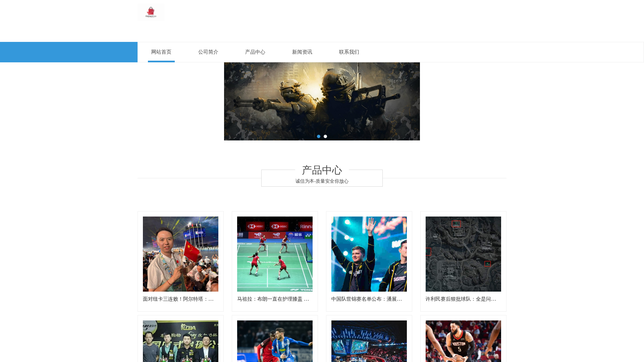Open the billiards championship group photo thumbnail

pos(180,341)
